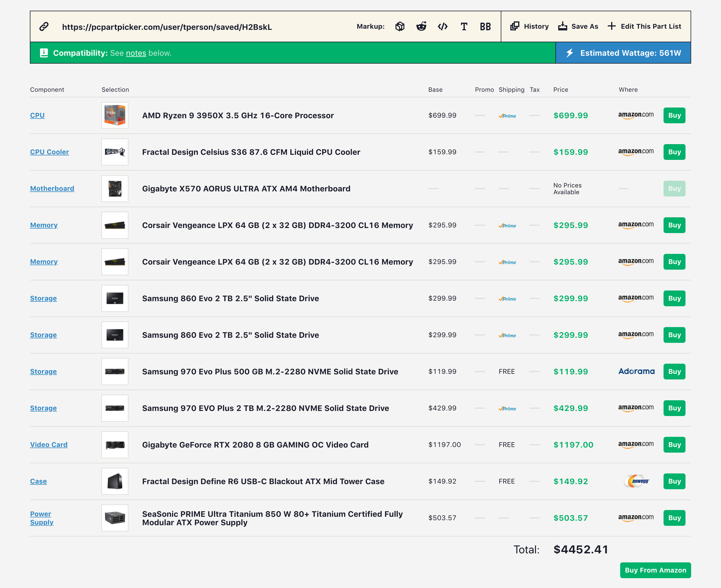This screenshot has width=721, height=588.
Task: Open the compatibility notes link
Action: 136,53
